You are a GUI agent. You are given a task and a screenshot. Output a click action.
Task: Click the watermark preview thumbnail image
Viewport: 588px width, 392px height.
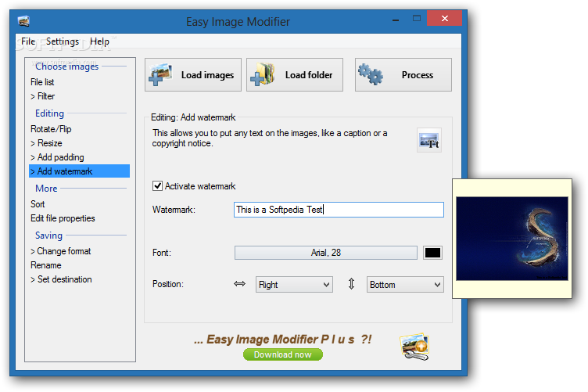512,239
